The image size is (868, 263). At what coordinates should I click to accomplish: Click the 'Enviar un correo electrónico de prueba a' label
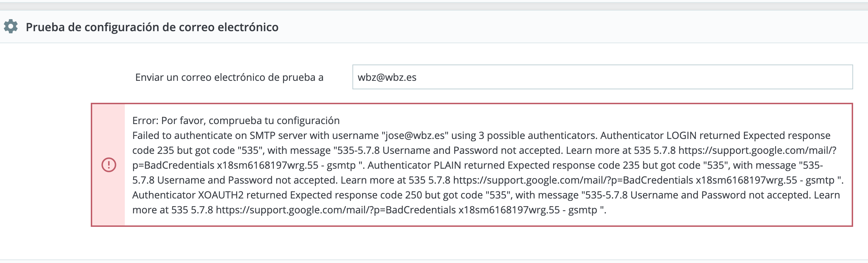point(229,77)
